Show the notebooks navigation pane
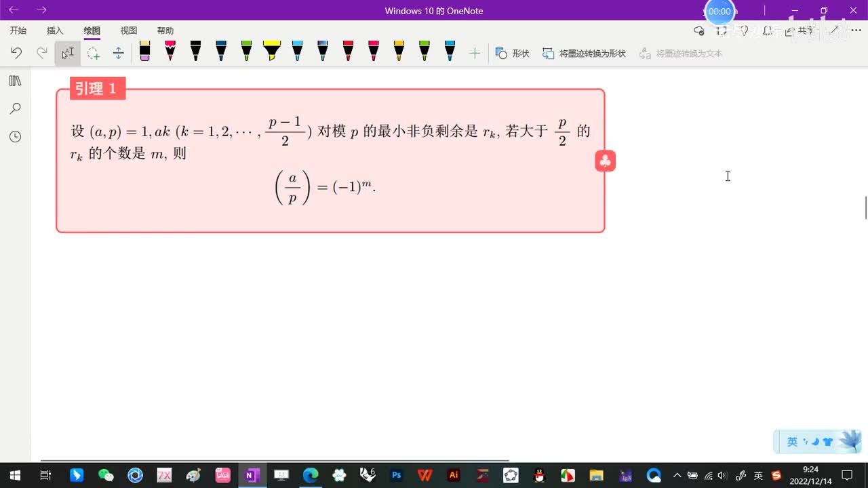 (16, 81)
